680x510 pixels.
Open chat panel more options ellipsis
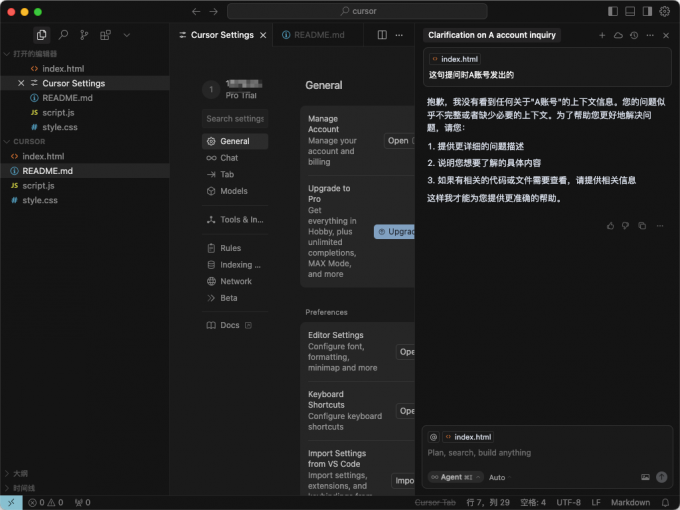[650, 35]
